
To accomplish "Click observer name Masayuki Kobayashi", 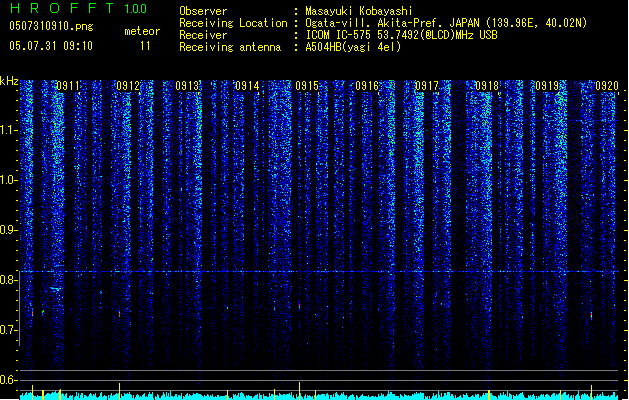I will coord(359,11).
